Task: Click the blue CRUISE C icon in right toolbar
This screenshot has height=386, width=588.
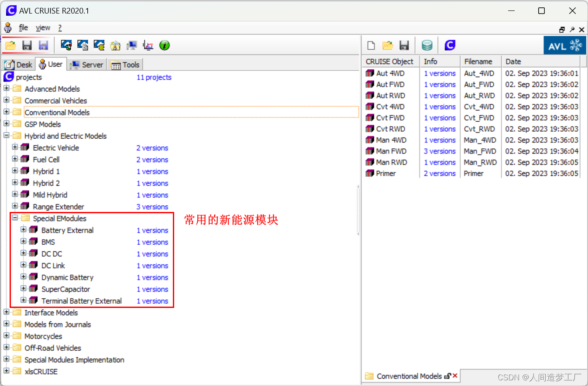Action: tap(450, 45)
